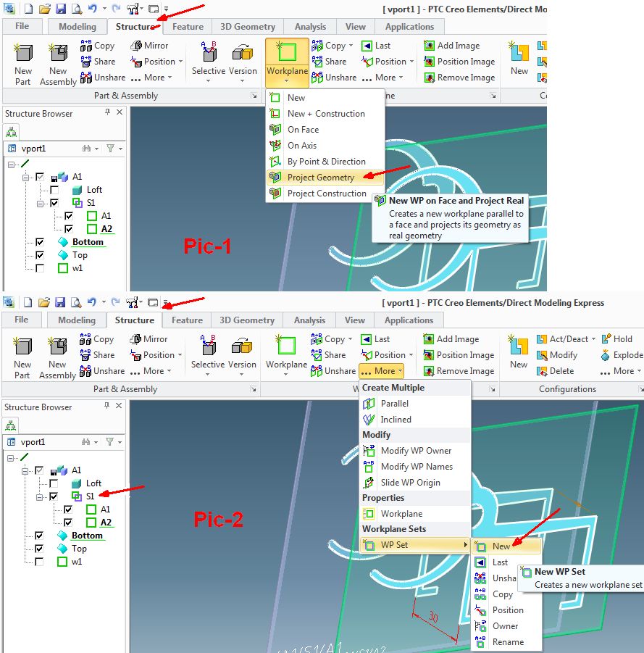Click Position Image in the Pic-1 ribbon
644x653 pixels.
point(459,62)
